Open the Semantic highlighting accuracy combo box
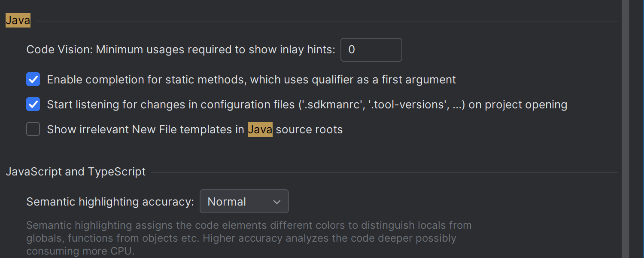 pos(244,202)
